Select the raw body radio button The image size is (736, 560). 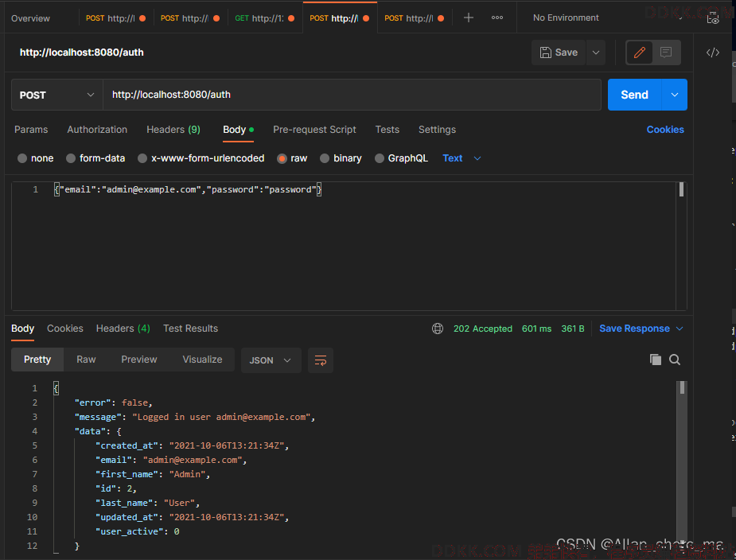point(282,158)
